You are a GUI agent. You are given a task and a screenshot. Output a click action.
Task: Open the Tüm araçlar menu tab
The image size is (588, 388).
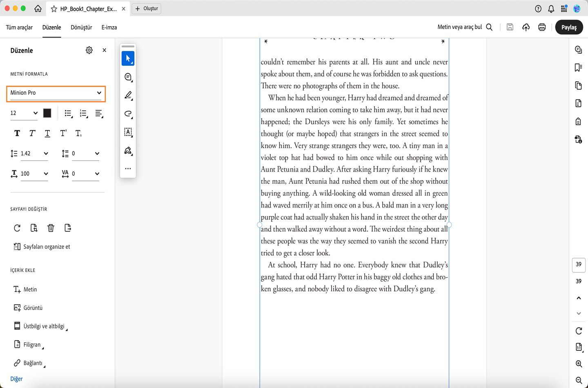[19, 27]
